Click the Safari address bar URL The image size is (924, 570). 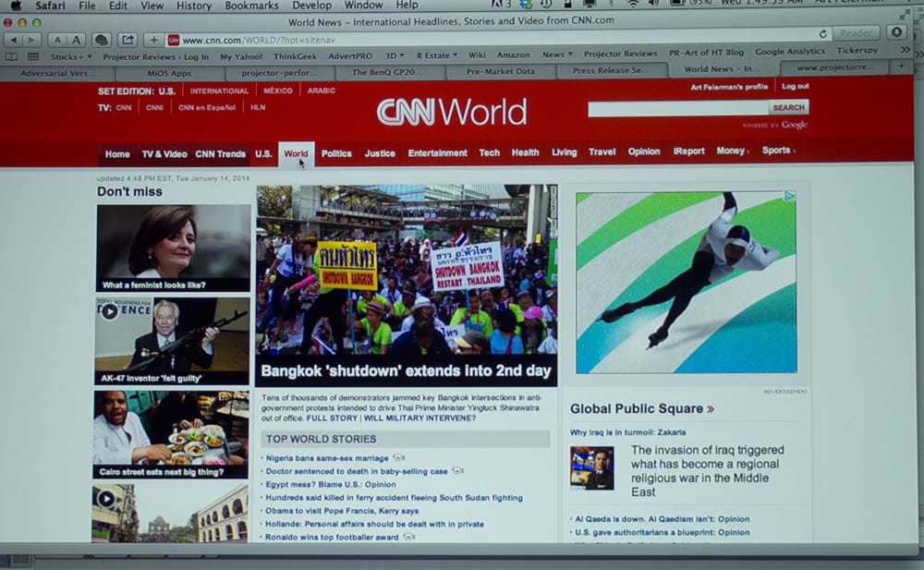coord(258,40)
